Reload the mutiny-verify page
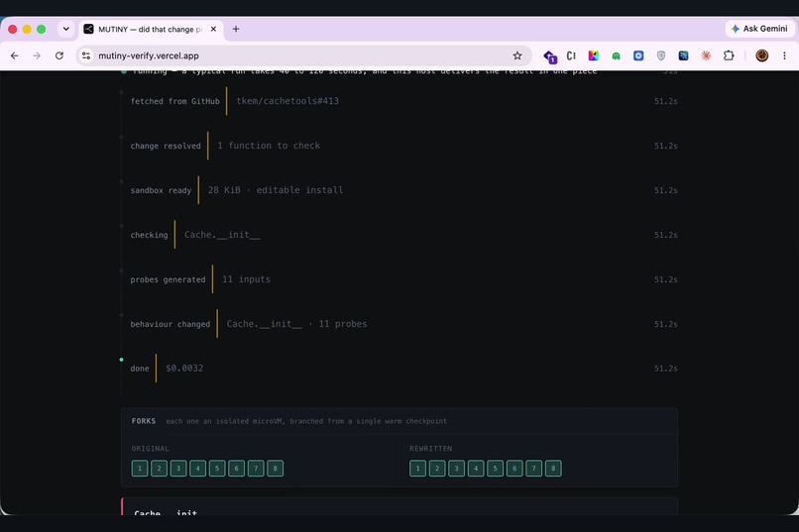The width and height of the screenshot is (799, 532). point(59,55)
